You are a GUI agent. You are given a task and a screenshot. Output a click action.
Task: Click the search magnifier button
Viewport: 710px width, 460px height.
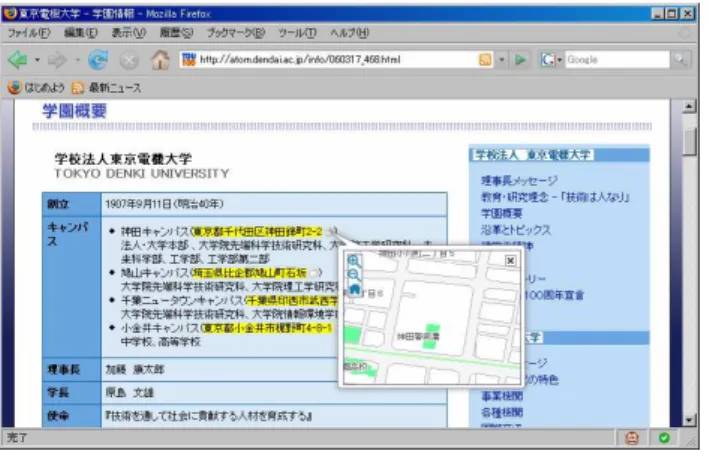680,59
